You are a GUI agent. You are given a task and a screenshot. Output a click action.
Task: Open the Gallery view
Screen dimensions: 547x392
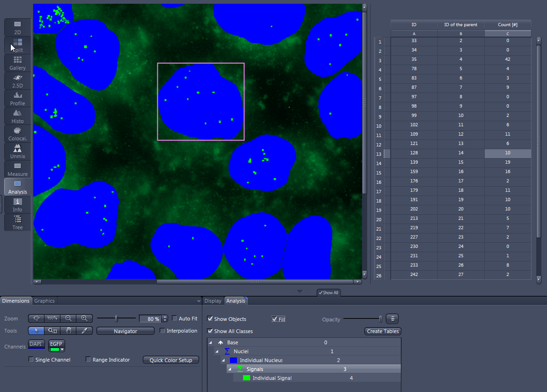click(17, 61)
